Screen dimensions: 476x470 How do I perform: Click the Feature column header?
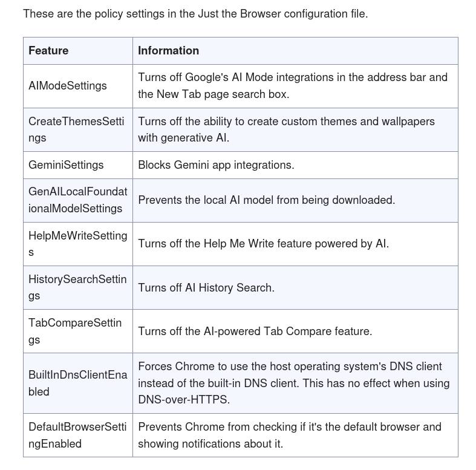48,51
